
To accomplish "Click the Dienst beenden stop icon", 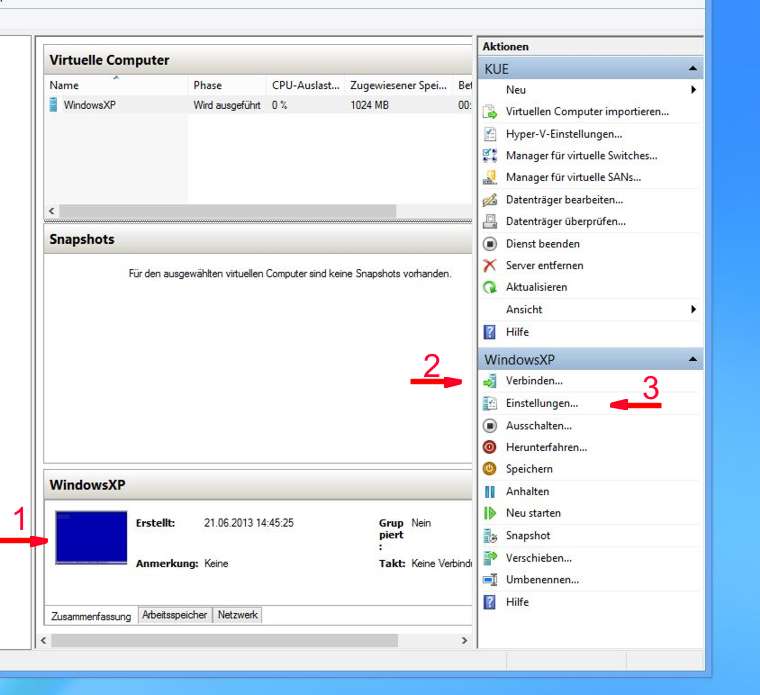I will [490, 244].
